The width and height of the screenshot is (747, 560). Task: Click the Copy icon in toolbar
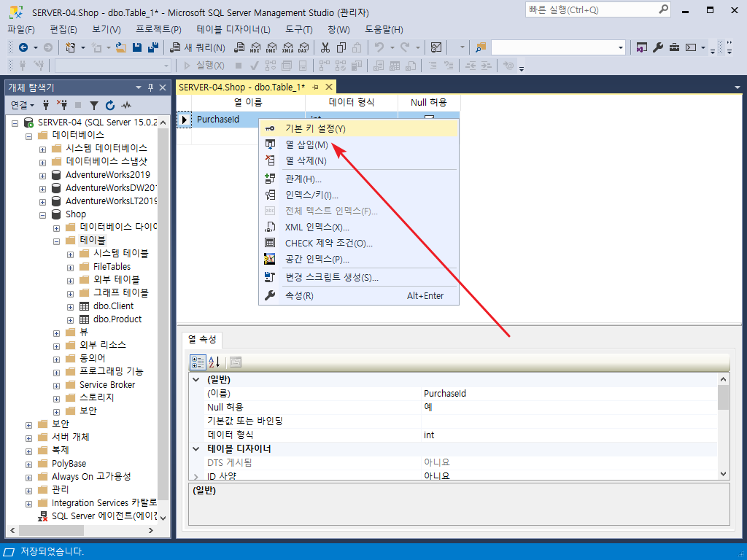pos(341,47)
